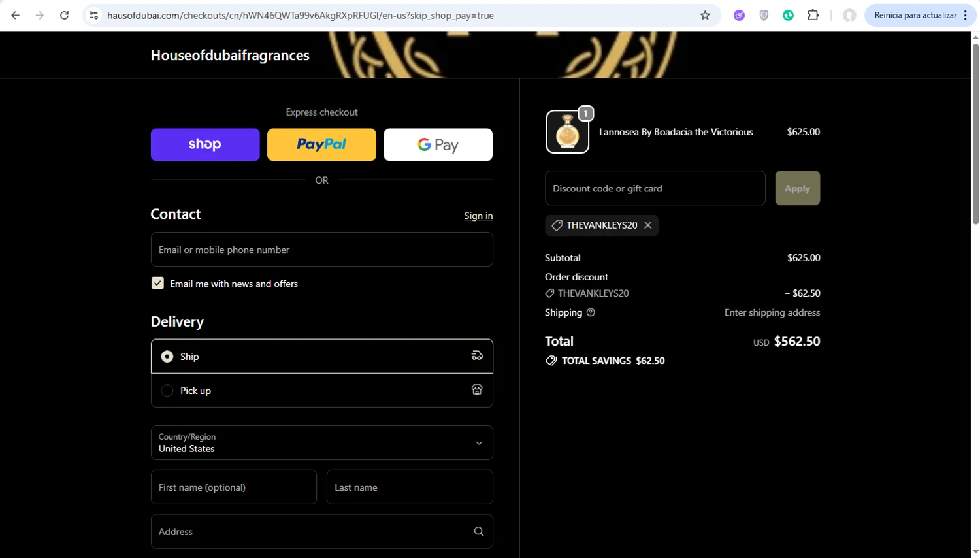Image resolution: width=980 pixels, height=558 pixels.
Task: Click the Sign in link
Action: [478, 216]
